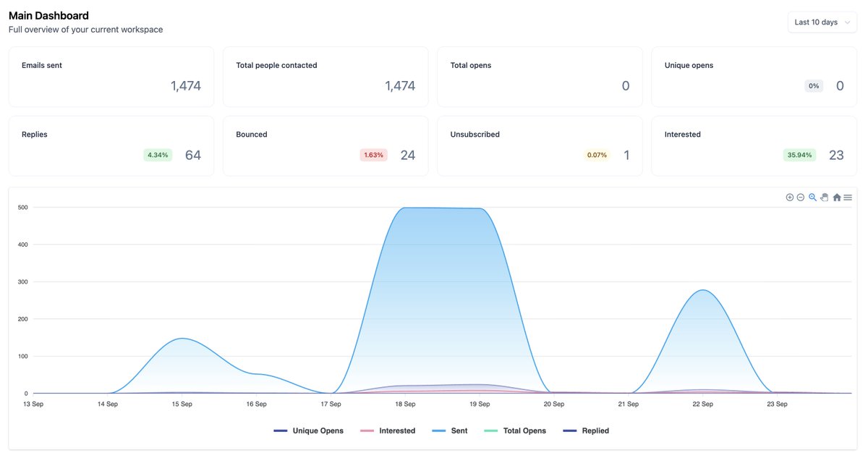Click the Main Dashboard heading
The height and width of the screenshot is (458, 868).
point(49,15)
